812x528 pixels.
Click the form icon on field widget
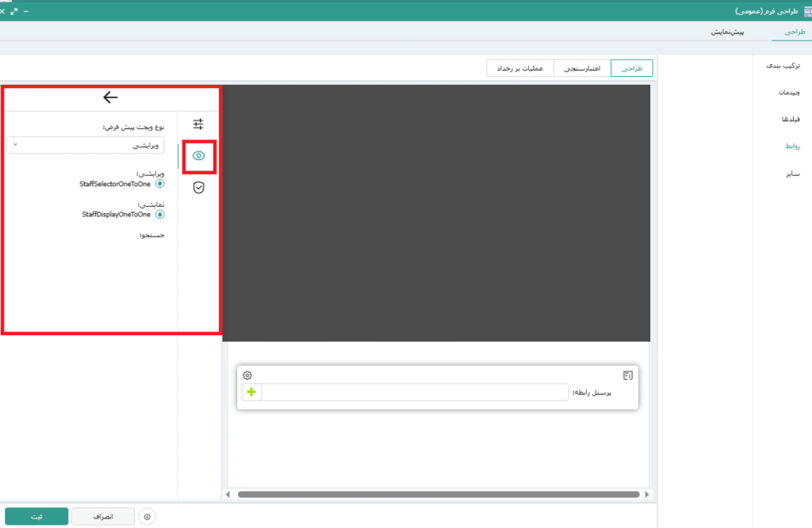click(x=627, y=375)
